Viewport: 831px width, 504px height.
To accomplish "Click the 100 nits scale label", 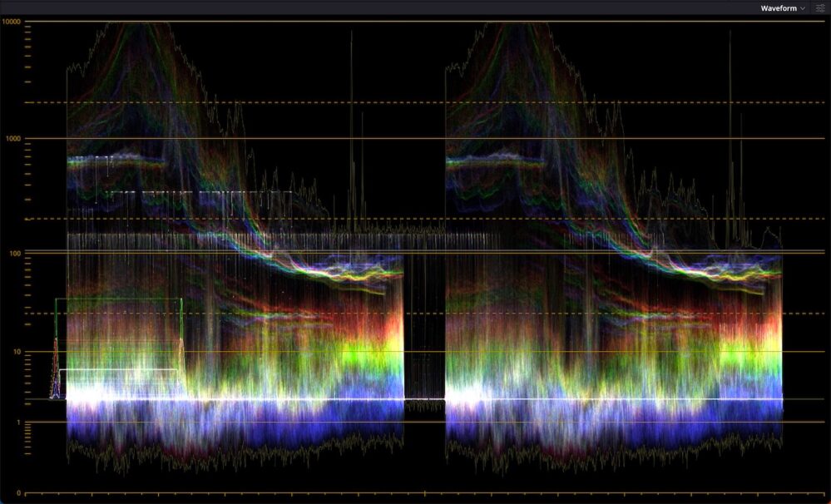I will [x=15, y=254].
